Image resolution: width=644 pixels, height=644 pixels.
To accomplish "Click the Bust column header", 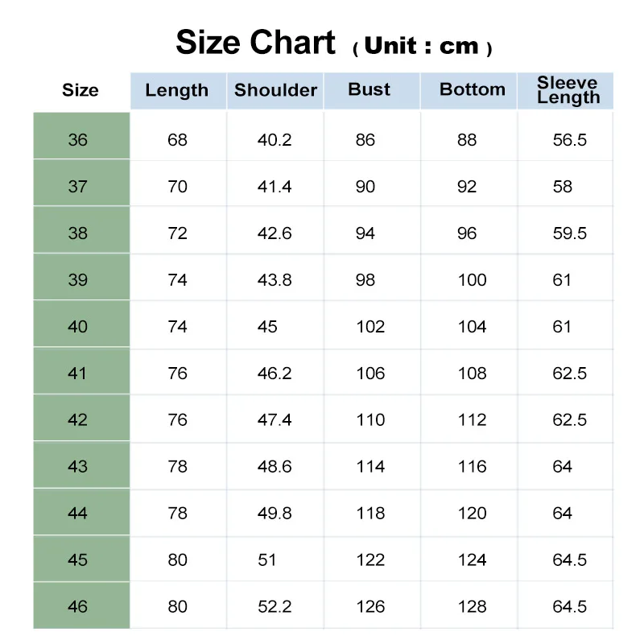I will click(369, 89).
